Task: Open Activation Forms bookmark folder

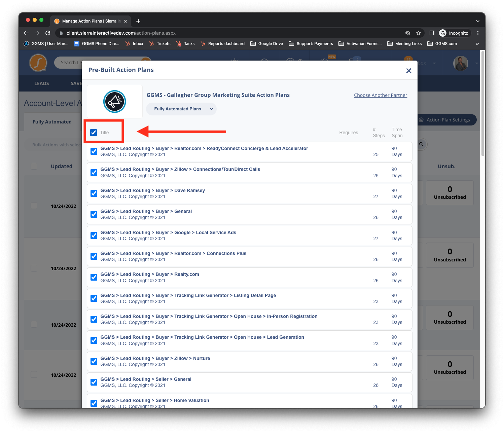Action: pyautogui.click(x=360, y=44)
